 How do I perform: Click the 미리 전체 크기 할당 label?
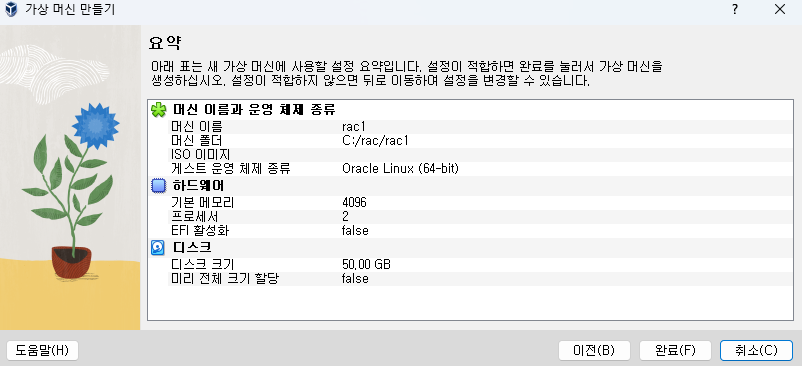click(225, 279)
